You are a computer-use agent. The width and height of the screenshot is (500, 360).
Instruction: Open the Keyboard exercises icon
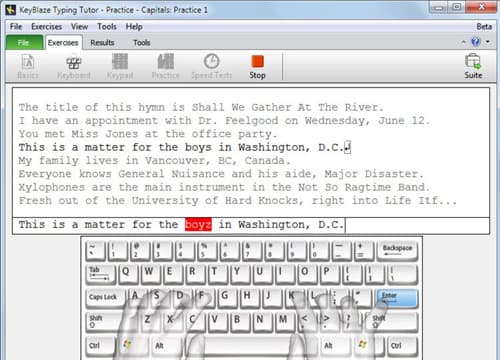coord(74,67)
